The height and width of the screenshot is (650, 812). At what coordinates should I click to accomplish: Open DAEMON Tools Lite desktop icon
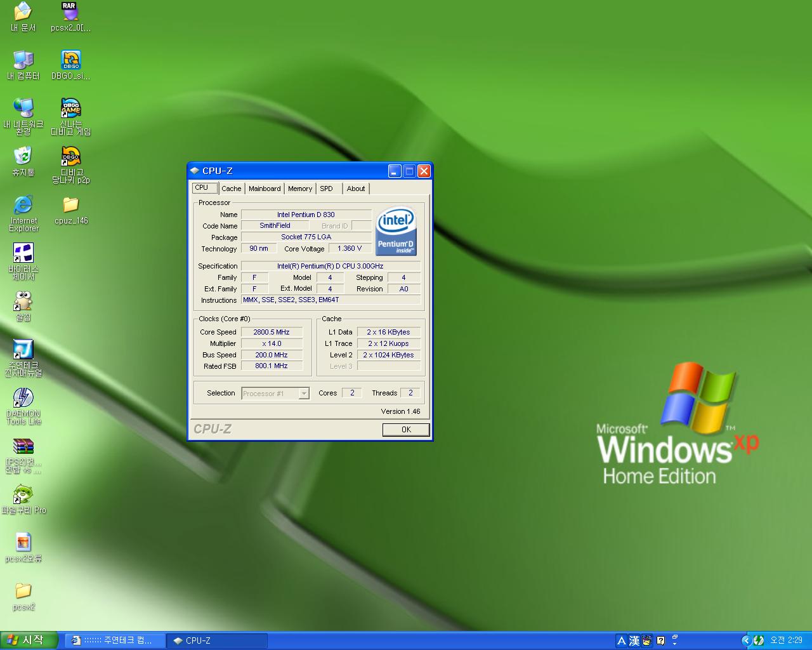(x=23, y=399)
